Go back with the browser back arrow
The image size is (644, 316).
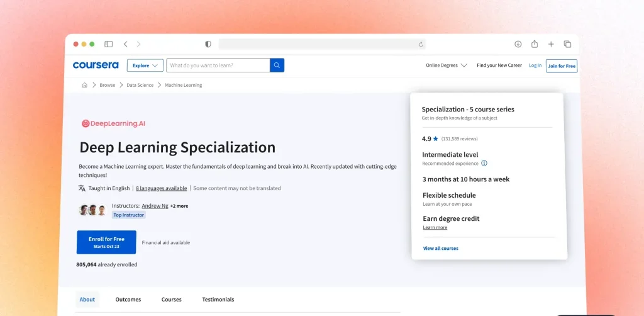[x=126, y=44]
